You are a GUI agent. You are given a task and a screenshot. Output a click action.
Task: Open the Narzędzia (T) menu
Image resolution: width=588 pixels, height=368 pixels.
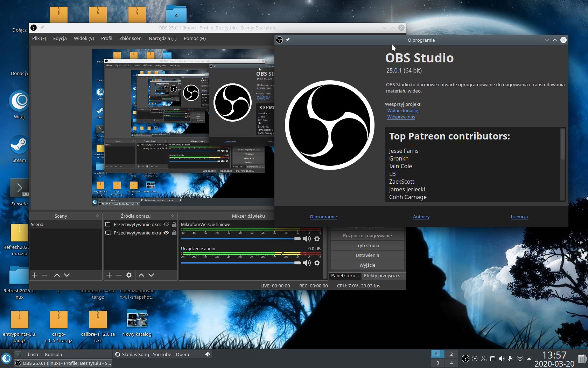click(163, 38)
